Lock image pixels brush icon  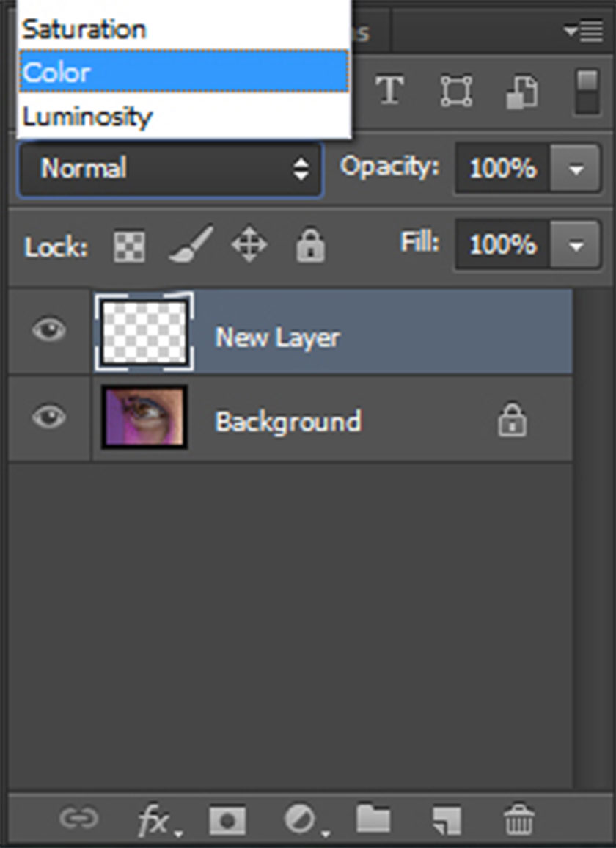[189, 245]
